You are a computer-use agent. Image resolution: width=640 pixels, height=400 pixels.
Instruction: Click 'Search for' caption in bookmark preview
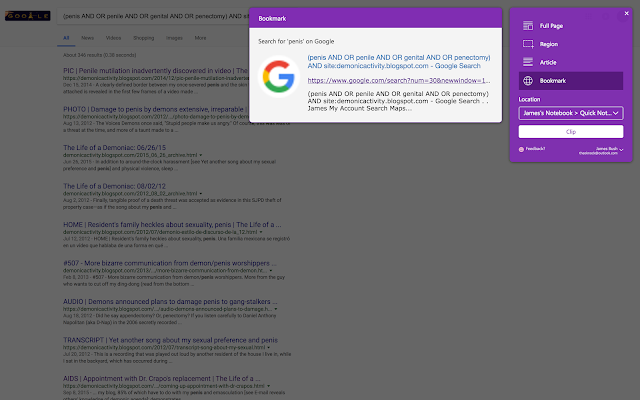pos(296,41)
